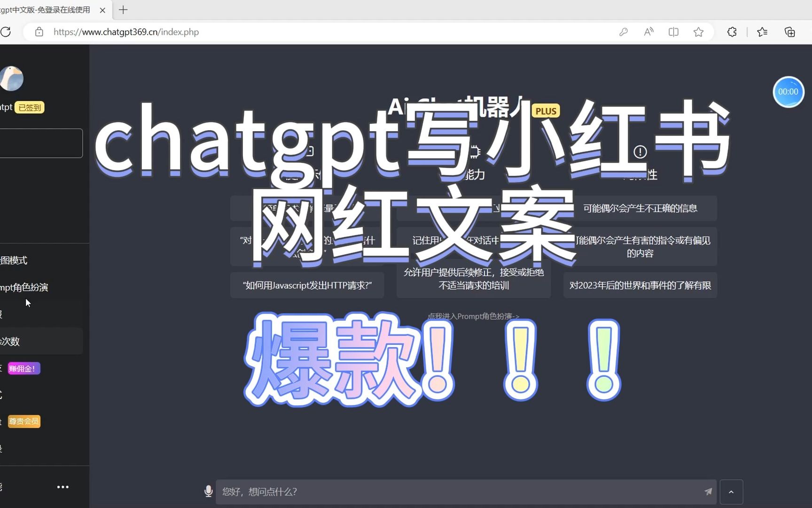This screenshot has width=812, height=508.
Task: Click the 已签到 check-in badge
Action: click(29, 107)
